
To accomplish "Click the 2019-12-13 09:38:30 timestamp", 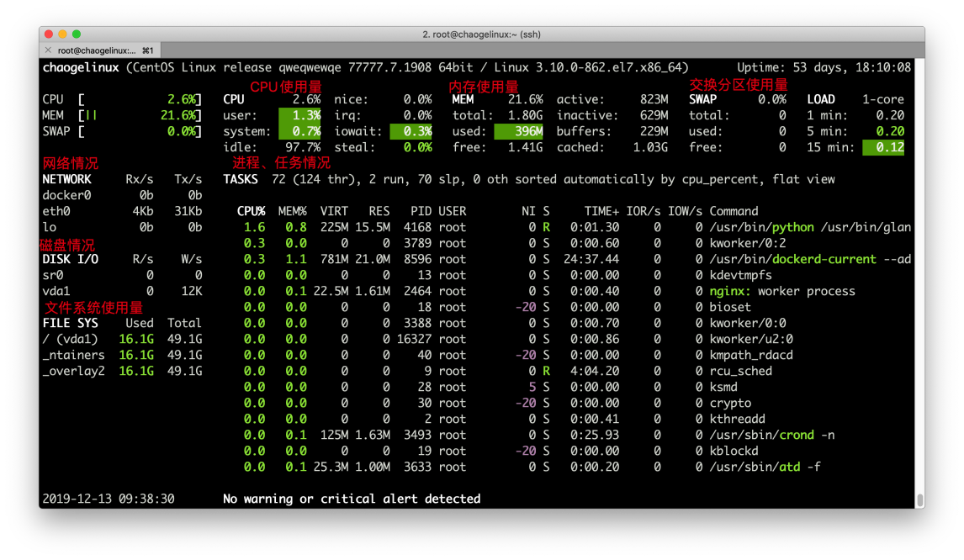I will [109, 499].
